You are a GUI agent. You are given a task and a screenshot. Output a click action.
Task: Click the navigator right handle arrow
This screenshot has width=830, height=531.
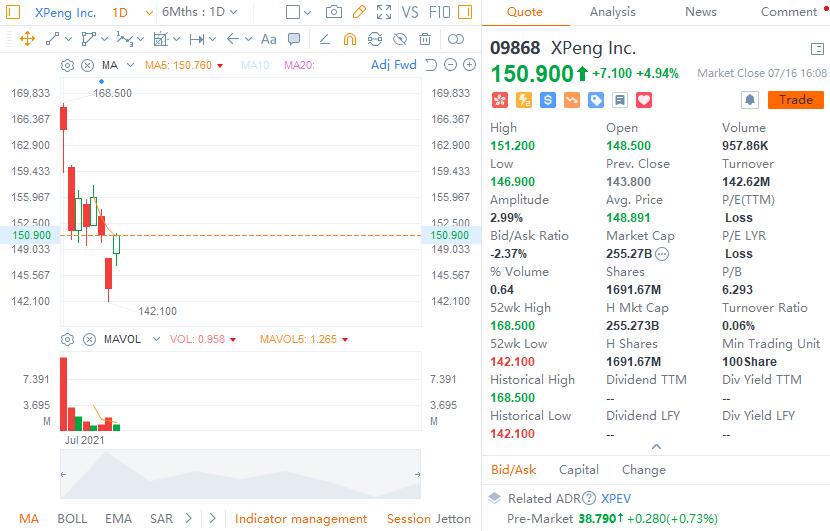(x=418, y=474)
